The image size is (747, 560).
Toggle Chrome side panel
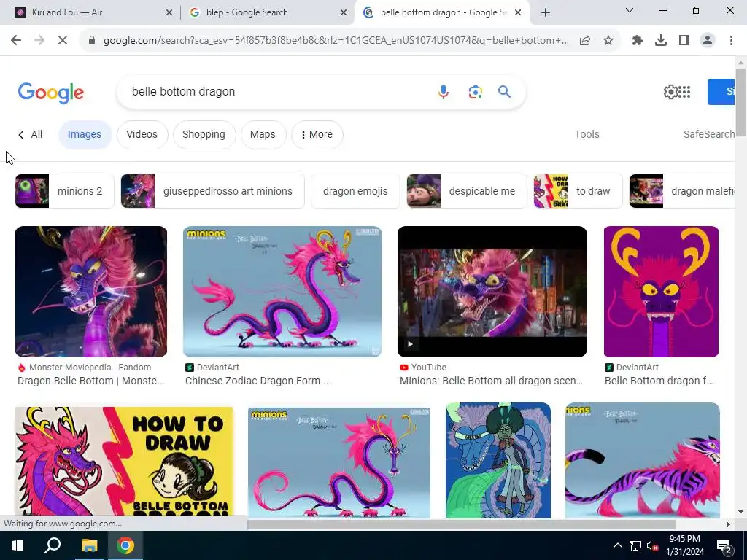[x=684, y=41]
